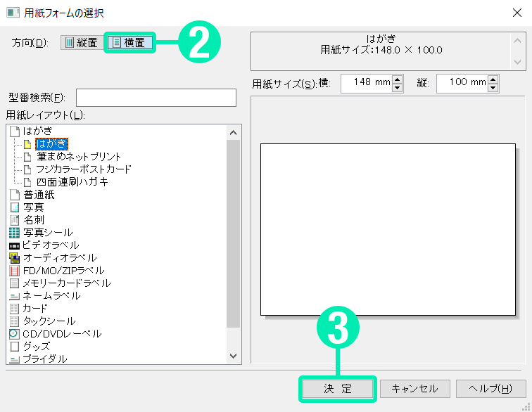Click the フジカラーポストカード page icon
This screenshot has width=532, height=412.
coord(28,169)
